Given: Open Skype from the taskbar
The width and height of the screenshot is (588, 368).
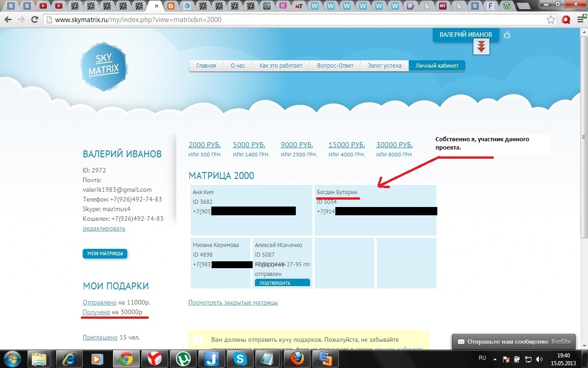Looking at the screenshot, I should click(x=240, y=358).
